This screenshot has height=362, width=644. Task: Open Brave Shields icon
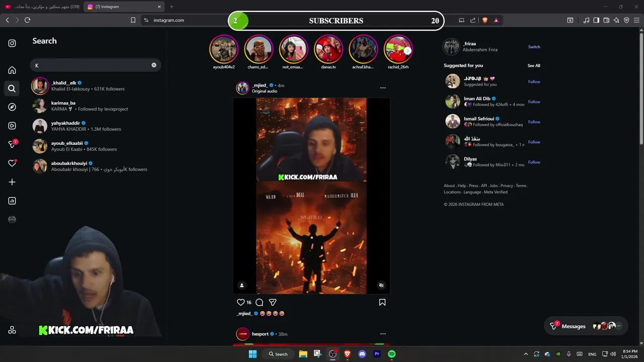click(x=485, y=20)
